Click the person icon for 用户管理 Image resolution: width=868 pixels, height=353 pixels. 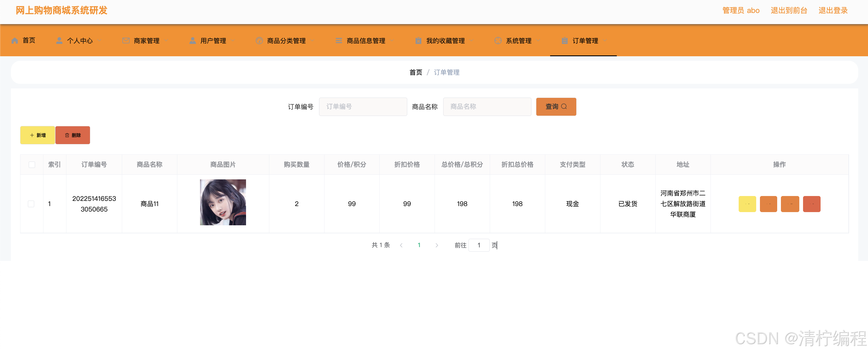[x=192, y=41]
